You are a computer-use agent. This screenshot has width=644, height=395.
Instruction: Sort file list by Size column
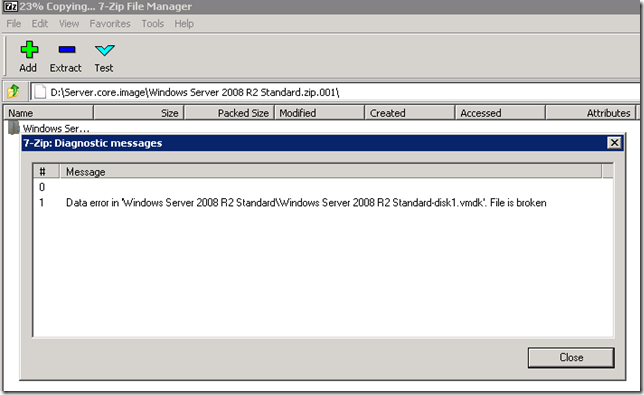tap(139, 113)
